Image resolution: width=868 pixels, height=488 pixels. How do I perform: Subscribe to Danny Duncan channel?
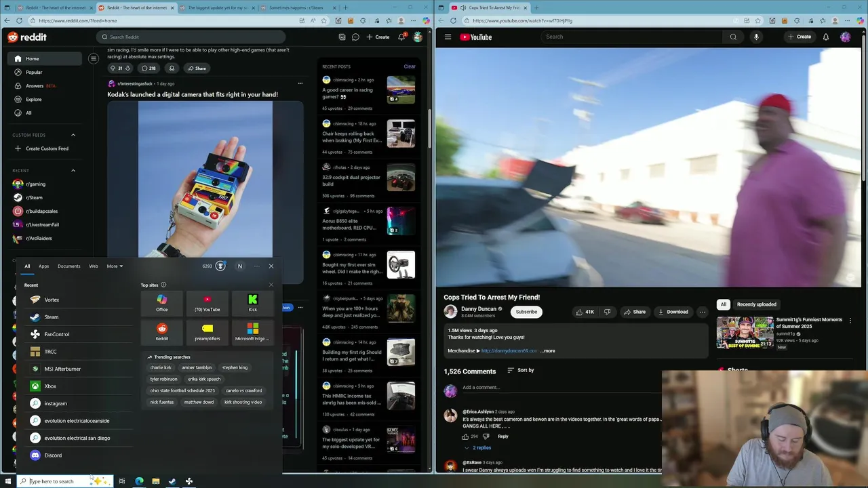tap(526, 312)
